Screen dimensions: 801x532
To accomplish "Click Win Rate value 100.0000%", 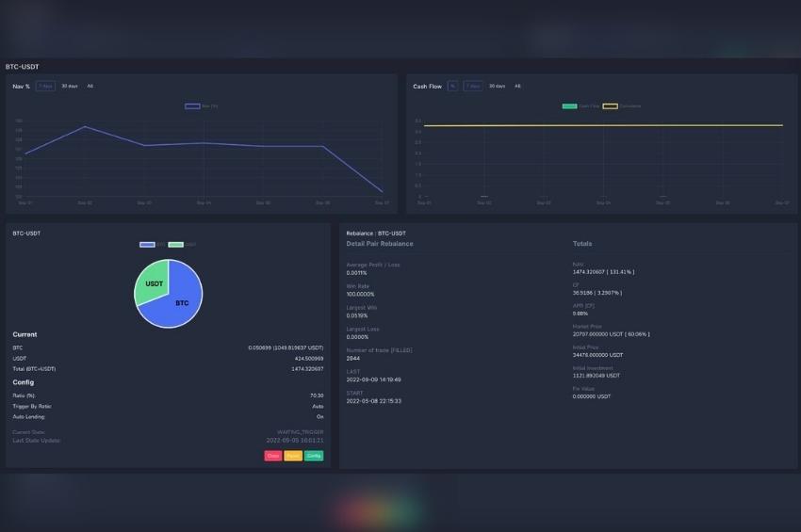I will pos(360,295).
